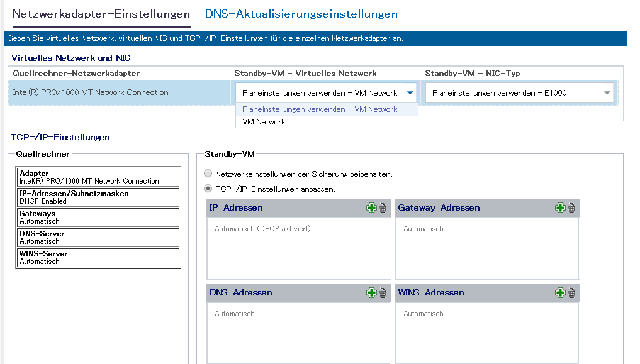Remove DNS-Adressen entry with trash icon

(x=383, y=293)
